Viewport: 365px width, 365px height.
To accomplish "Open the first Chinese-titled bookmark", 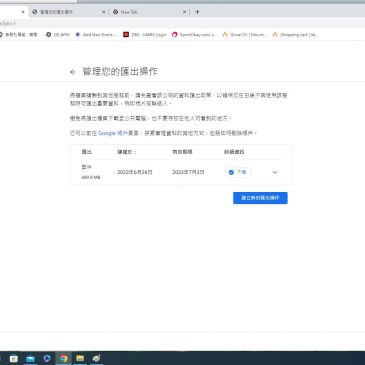I will pyautogui.click(x=19, y=35).
